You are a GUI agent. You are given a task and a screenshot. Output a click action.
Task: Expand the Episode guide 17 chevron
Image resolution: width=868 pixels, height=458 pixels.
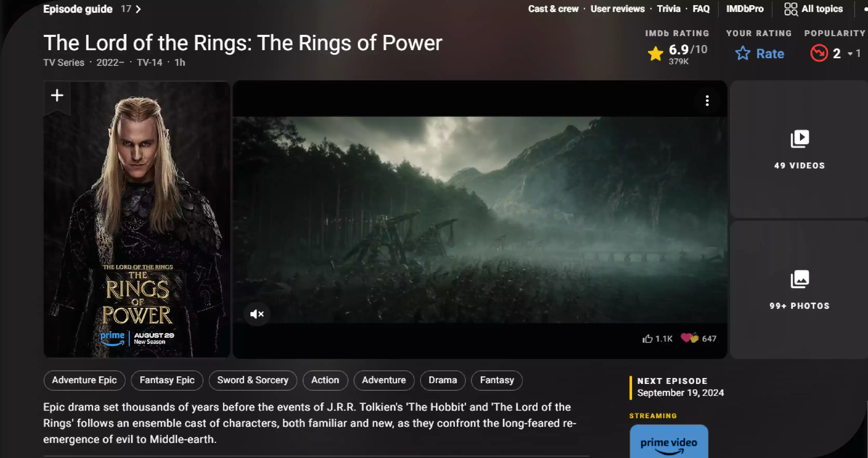point(140,9)
